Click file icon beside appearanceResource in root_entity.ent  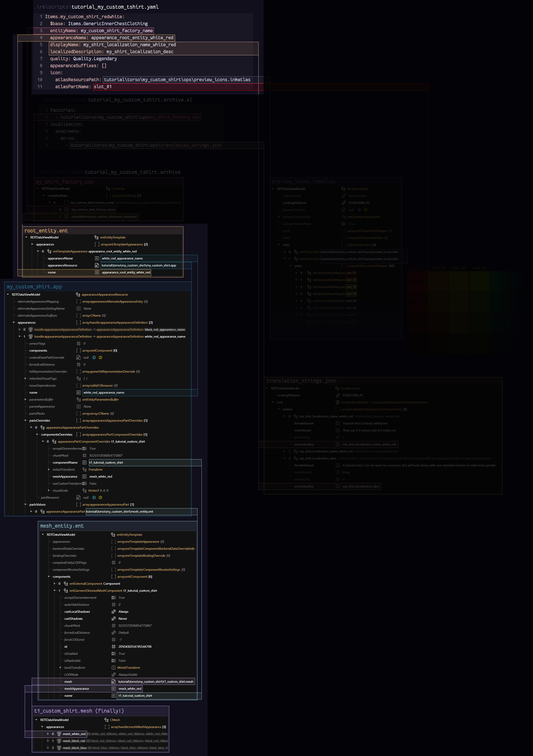coord(97,265)
